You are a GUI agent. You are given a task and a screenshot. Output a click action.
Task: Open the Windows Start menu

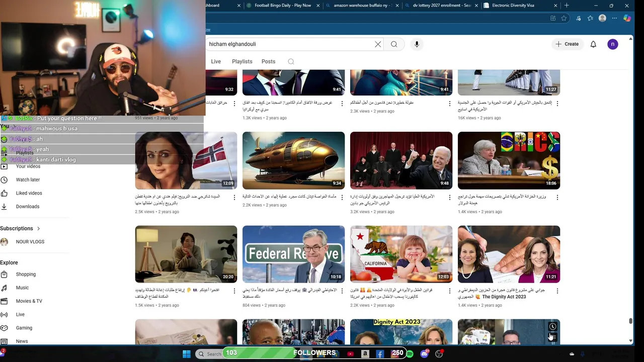click(187, 354)
